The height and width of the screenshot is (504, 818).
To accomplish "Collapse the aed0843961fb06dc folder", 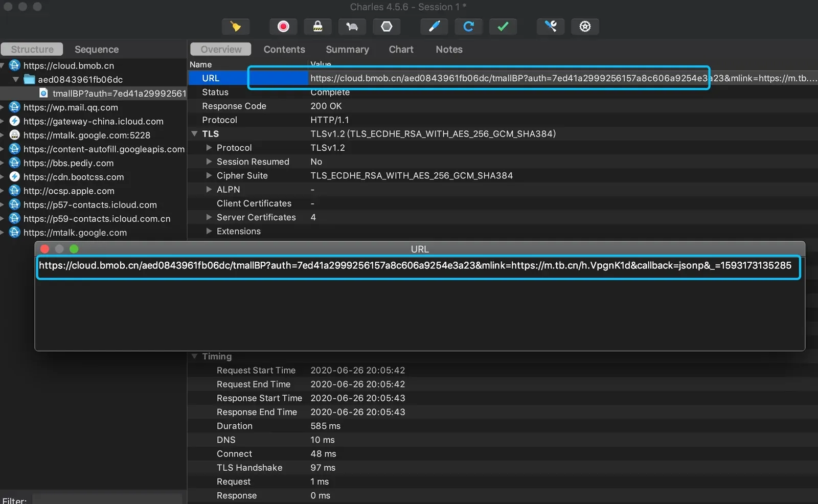I will coord(16,79).
